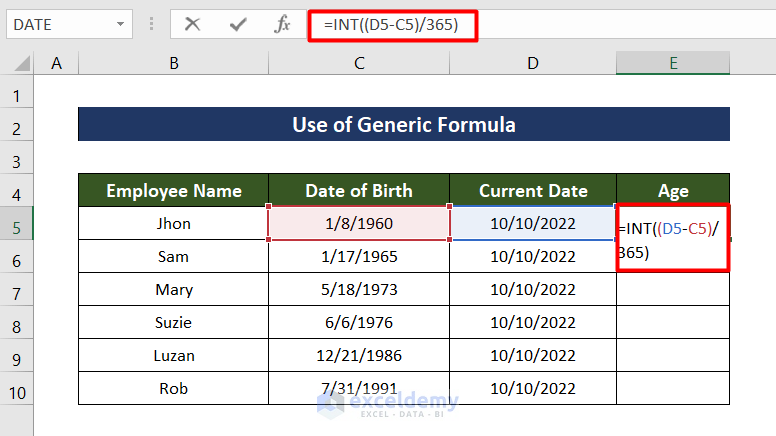Viewport: 776px width, 436px height.
Task: Expand the Name Box dropdown arrow
Action: click(121, 24)
